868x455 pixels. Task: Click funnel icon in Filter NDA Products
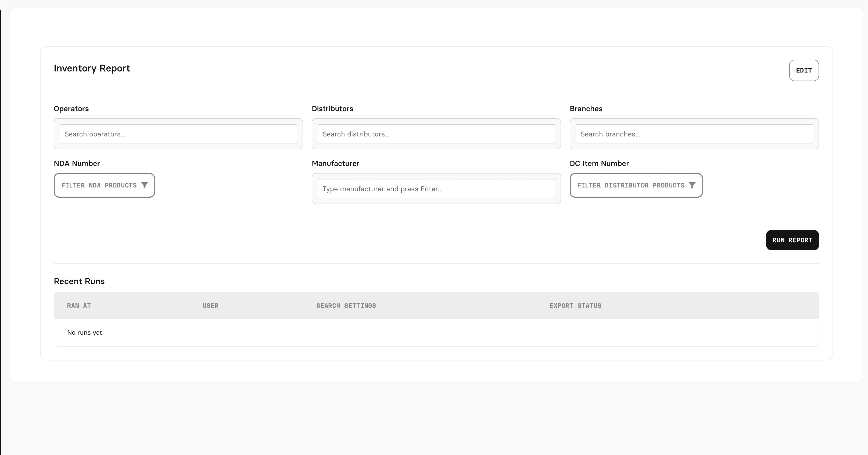point(145,185)
